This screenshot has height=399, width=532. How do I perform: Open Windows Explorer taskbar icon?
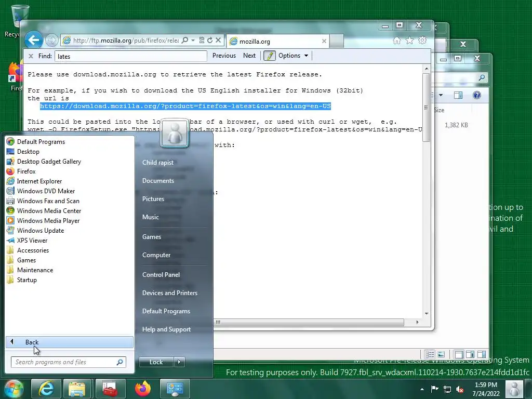click(x=77, y=389)
